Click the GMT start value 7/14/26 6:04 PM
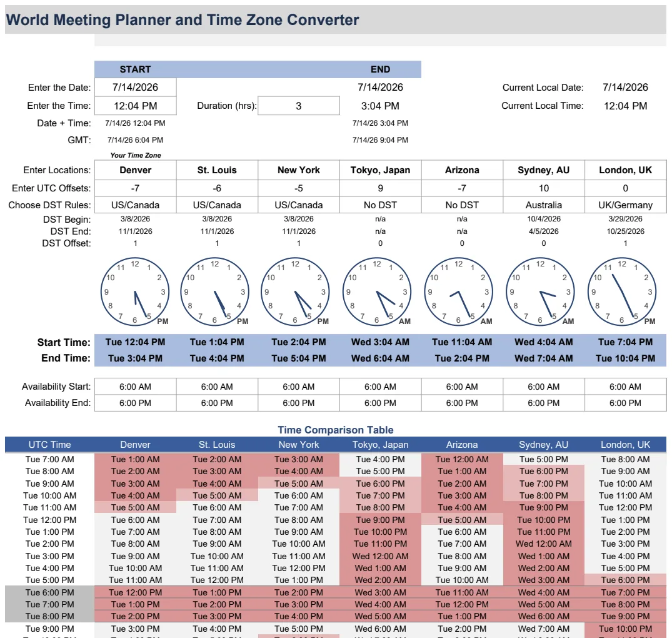Screen dimensions: 672x638 (x=136, y=140)
